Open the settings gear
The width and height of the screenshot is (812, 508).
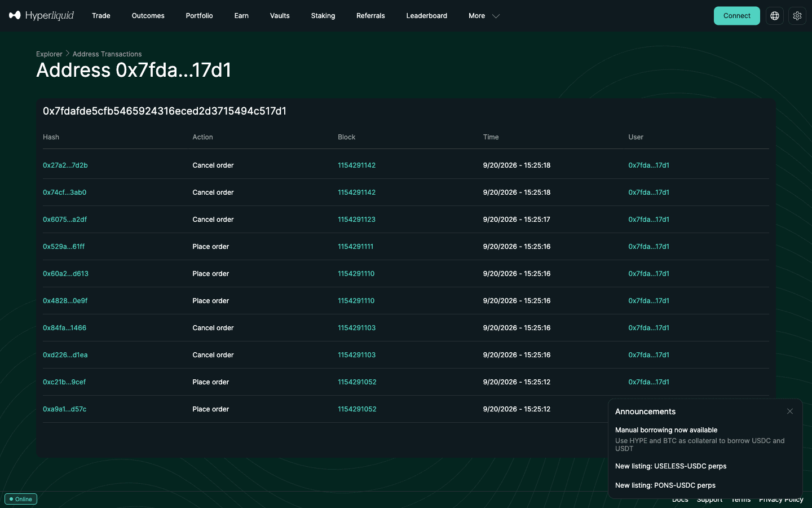tap(797, 16)
